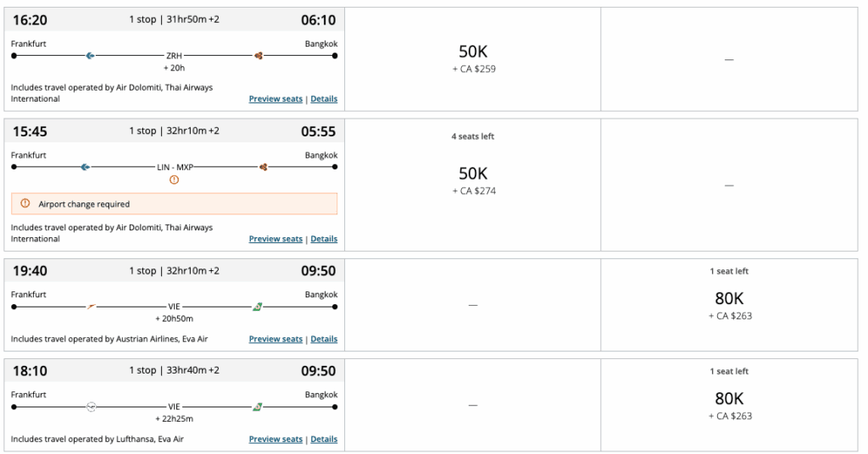Click Eva Air icon on 18:10 flight
Image resolution: width=868 pixels, height=454 pixels.
tap(256, 407)
